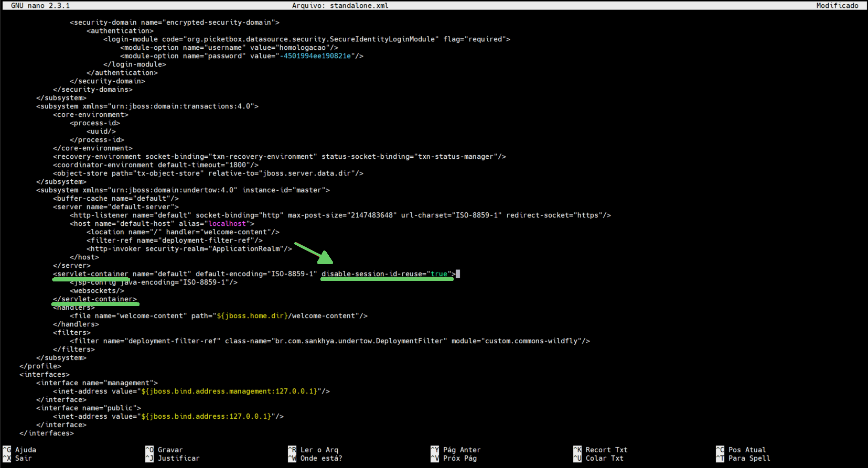Click the module="custom.commons-wildfly" attribute
The height and width of the screenshot is (468, 868).
(x=517, y=341)
